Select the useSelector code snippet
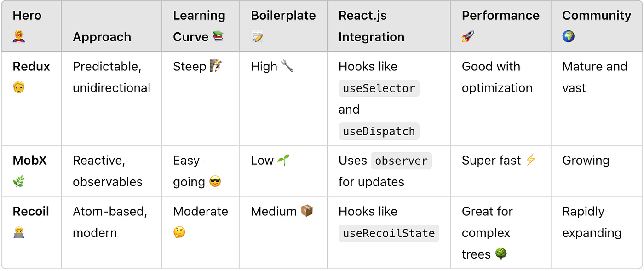This screenshot has width=644, height=271. (x=379, y=88)
